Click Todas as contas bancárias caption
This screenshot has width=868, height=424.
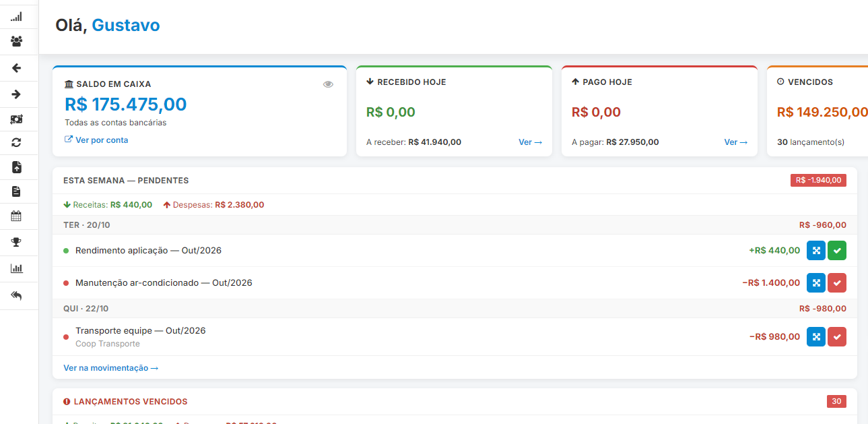click(116, 123)
